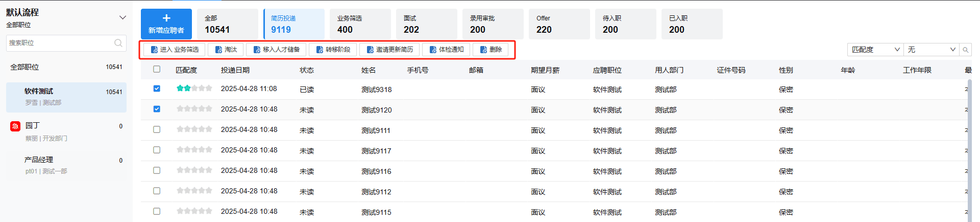The height and width of the screenshot is (222, 980).
Task: Click the 证件号码 column header
Action: pos(731,70)
